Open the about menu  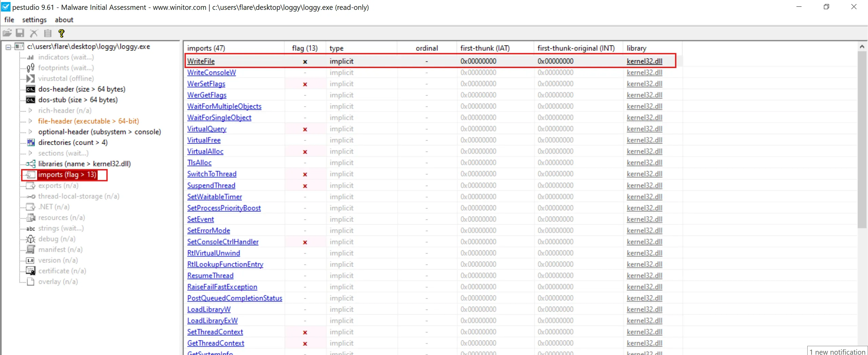point(64,20)
